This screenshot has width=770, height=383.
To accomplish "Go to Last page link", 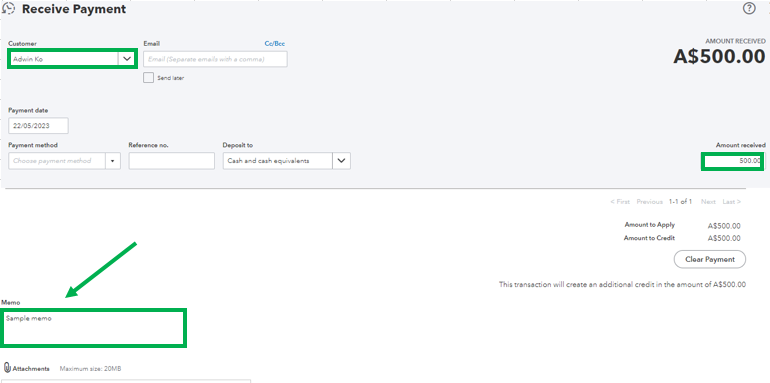I will coord(732,202).
